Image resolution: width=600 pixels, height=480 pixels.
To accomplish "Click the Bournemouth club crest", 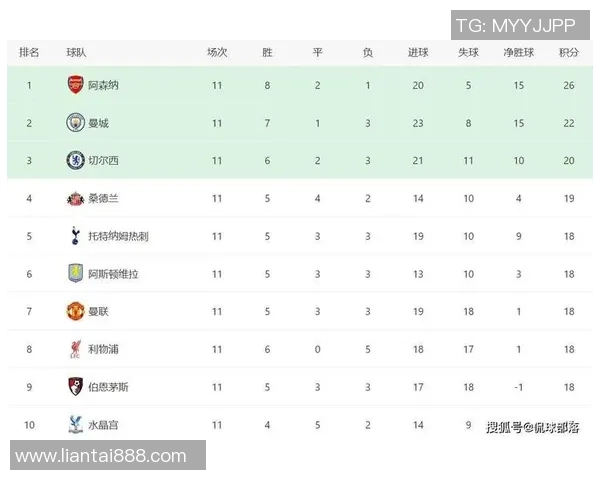I will (x=76, y=387).
